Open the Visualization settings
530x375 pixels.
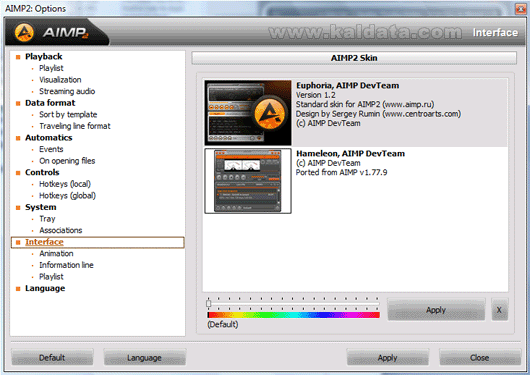pyautogui.click(x=60, y=80)
